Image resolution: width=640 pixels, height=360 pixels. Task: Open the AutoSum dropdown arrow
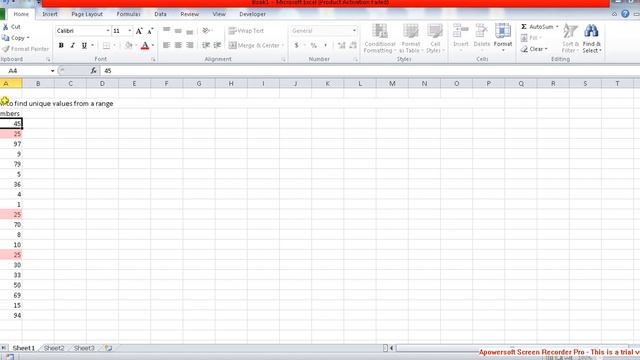click(x=557, y=27)
